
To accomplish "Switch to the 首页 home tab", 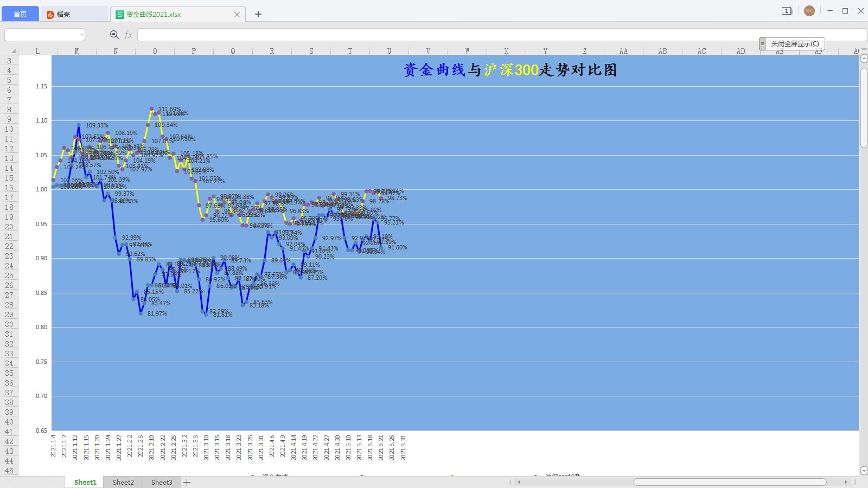I will tap(20, 15).
